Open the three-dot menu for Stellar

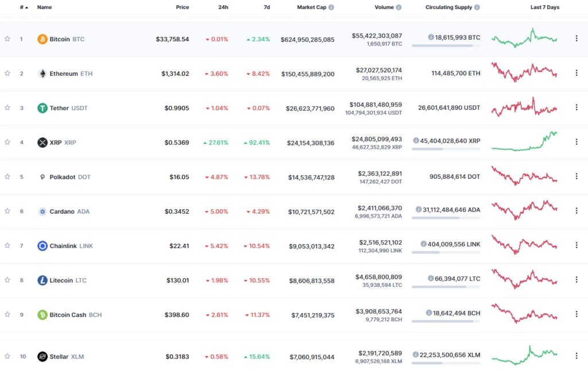click(x=577, y=356)
